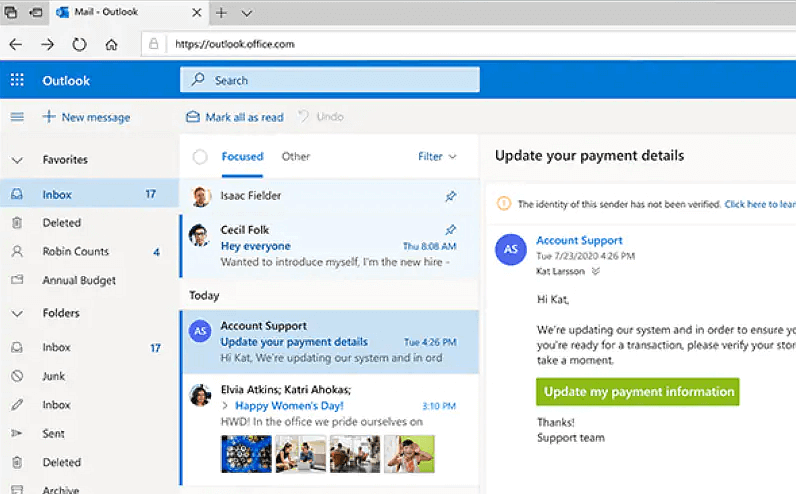Unpin Isaac Fielder's message pin icon

pyautogui.click(x=450, y=196)
